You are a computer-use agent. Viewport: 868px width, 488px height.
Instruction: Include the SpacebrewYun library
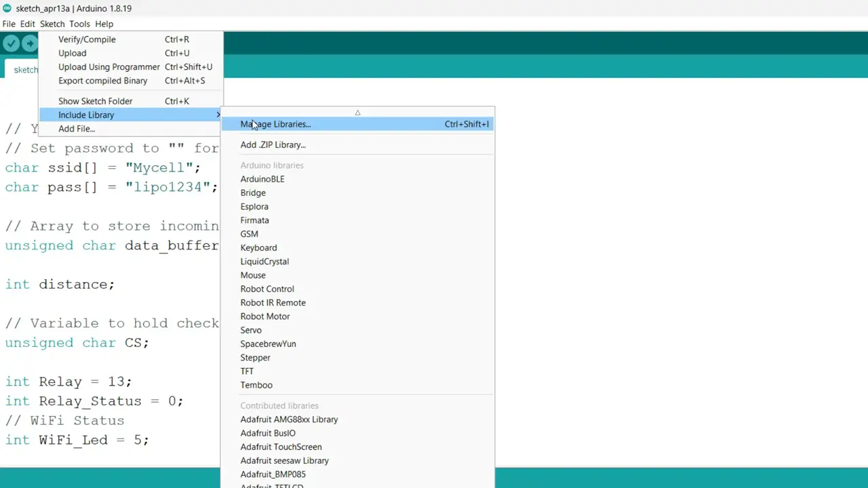click(357, 344)
